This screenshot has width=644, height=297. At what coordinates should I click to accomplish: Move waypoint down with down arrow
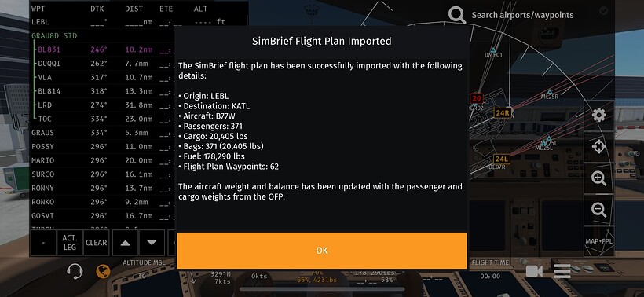coord(152,242)
